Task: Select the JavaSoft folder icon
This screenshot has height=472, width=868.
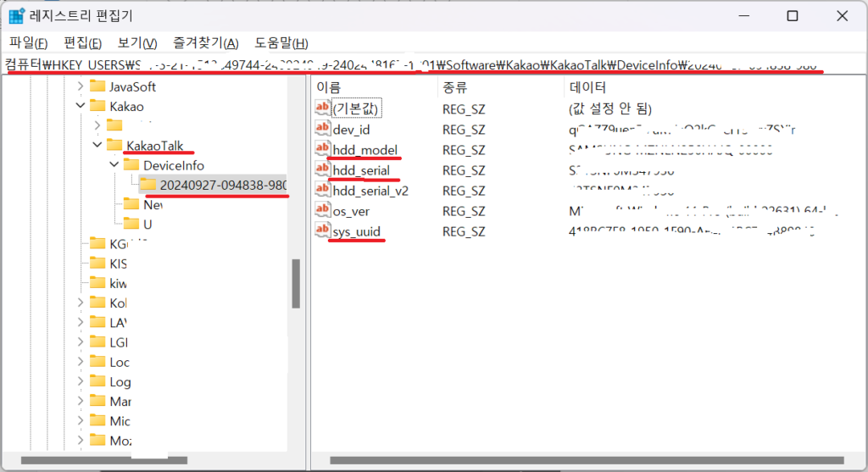Action: click(97, 86)
